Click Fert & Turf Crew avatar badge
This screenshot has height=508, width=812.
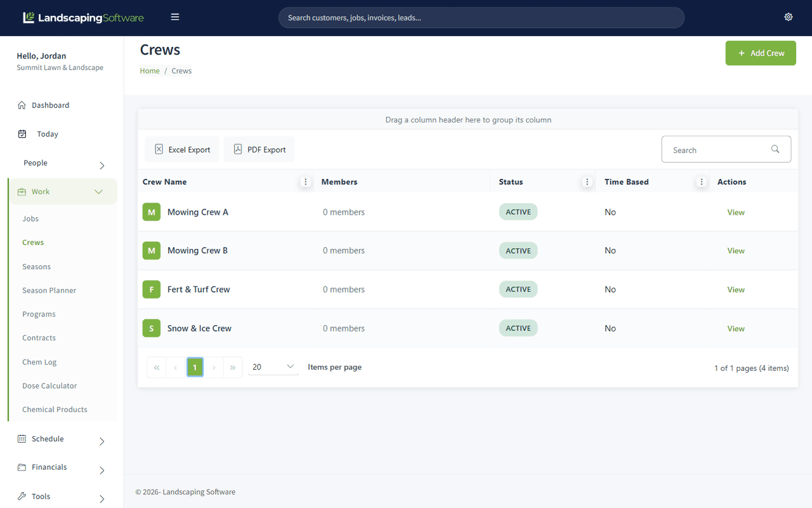[152, 290]
